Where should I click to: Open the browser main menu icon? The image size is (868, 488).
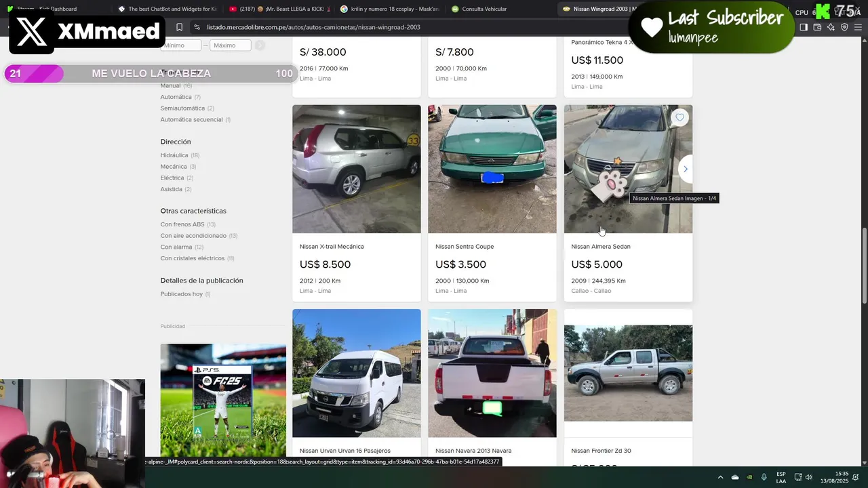pos(859,27)
